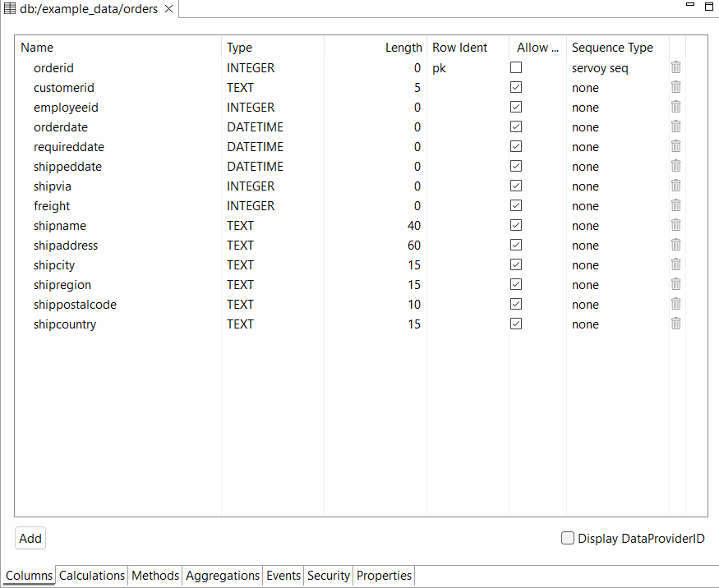Switch to the Calculations tab
Viewport: 719px width, 588px height.
(x=92, y=576)
